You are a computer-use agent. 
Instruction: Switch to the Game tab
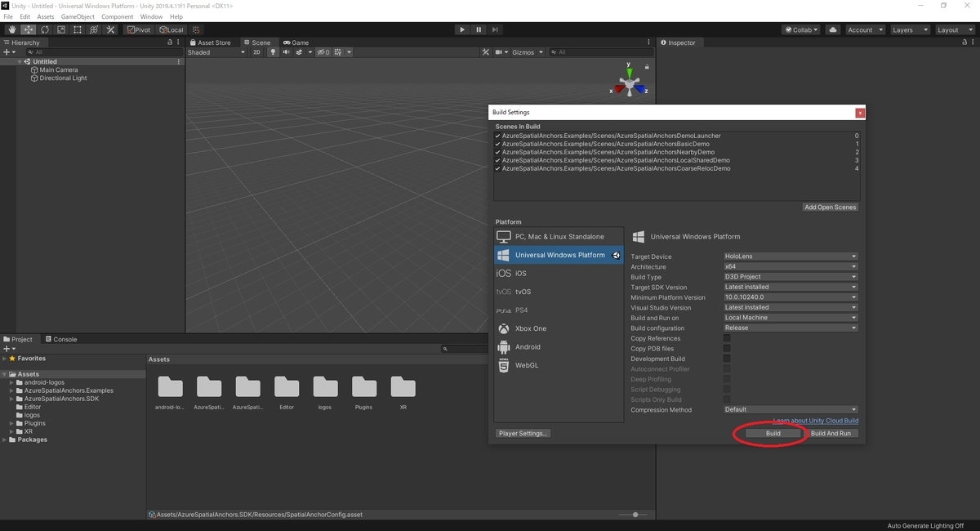click(296, 42)
